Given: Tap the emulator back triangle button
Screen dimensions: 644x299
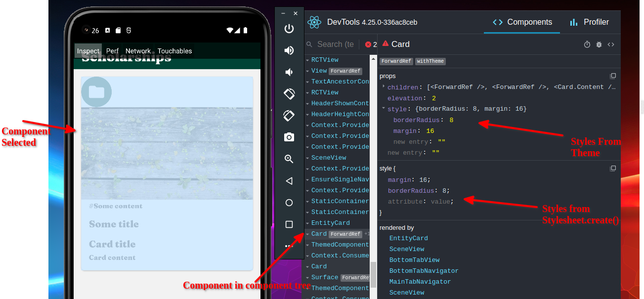Looking at the screenshot, I should pos(289,181).
